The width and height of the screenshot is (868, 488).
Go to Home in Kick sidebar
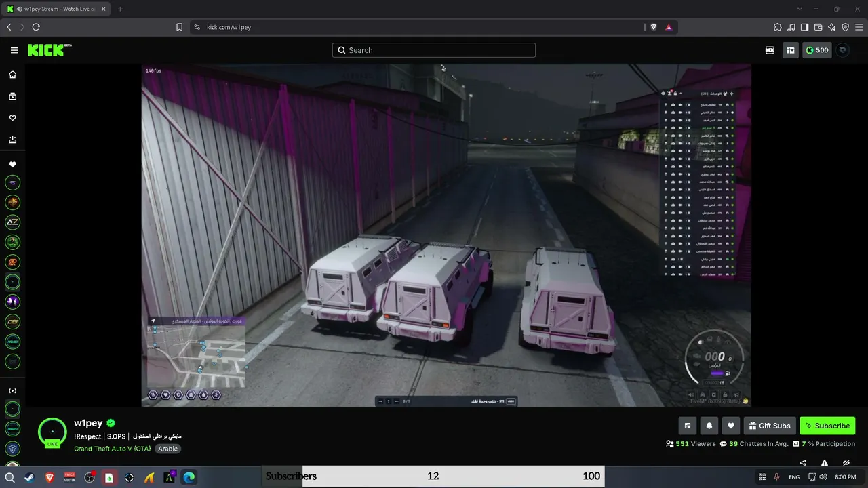[12, 75]
